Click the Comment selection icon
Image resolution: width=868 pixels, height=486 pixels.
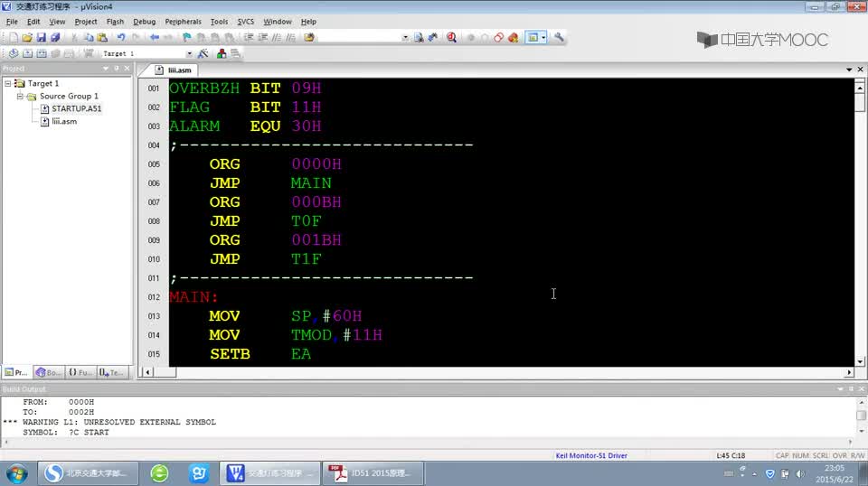[277, 38]
